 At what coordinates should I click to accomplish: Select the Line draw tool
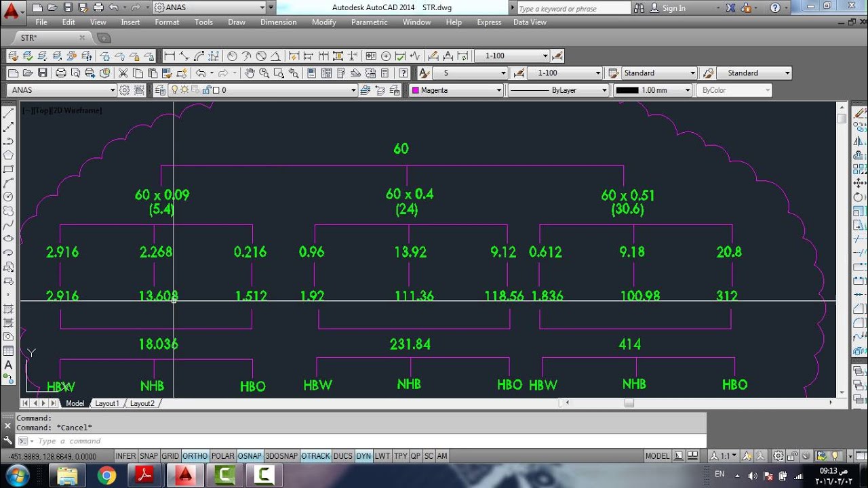[9, 113]
